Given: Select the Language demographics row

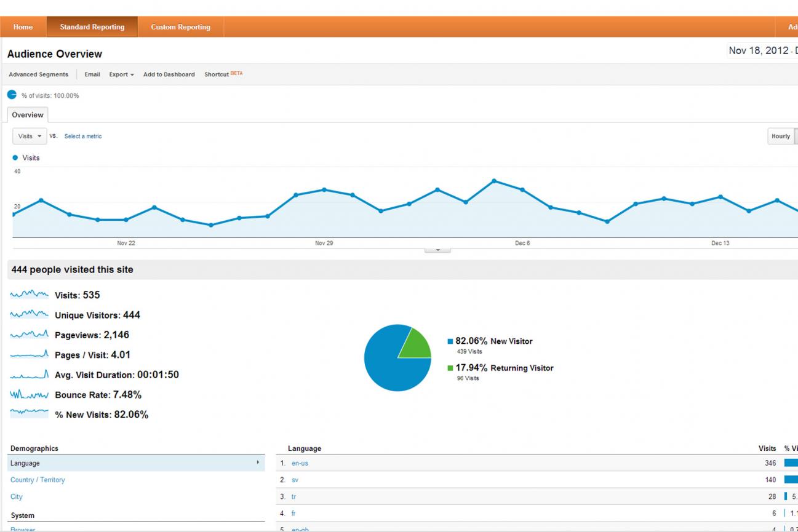Looking at the screenshot, I should click(135, 463).
